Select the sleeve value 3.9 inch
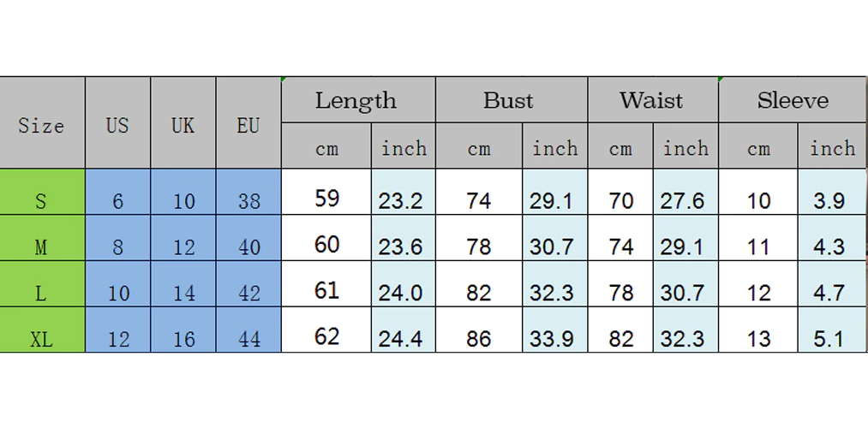The width and height of the screenshot is (868, 428). 829,201
